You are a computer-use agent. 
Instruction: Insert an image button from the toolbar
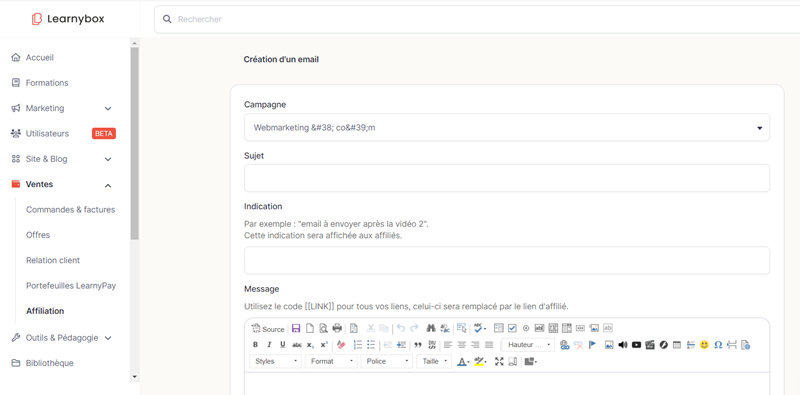(594, 328)
